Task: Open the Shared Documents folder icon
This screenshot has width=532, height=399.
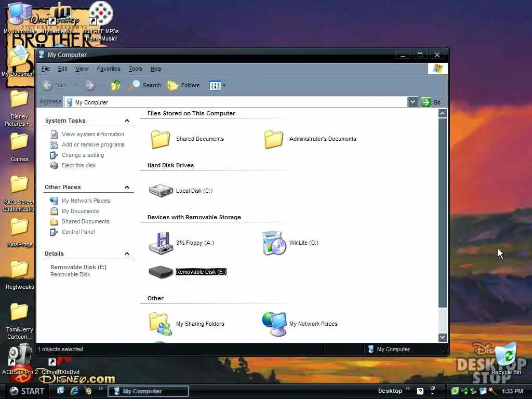Action: 160,139
